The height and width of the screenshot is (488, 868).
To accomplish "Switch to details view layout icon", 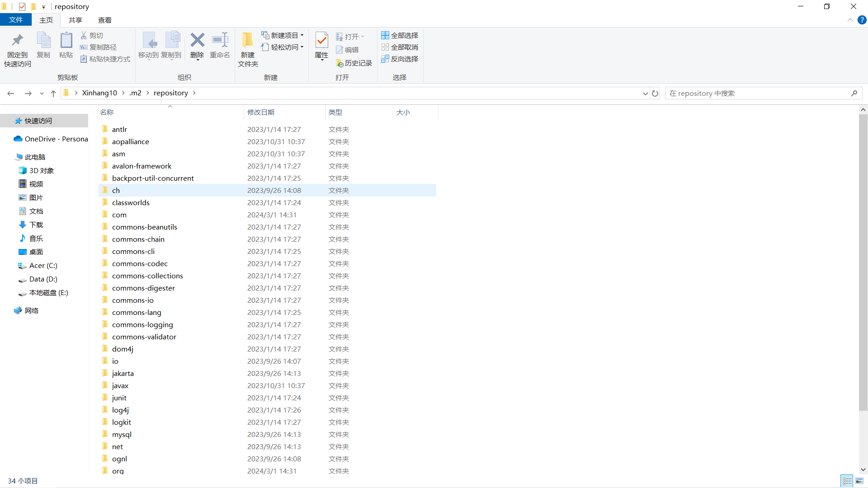I will coord(847,481).
